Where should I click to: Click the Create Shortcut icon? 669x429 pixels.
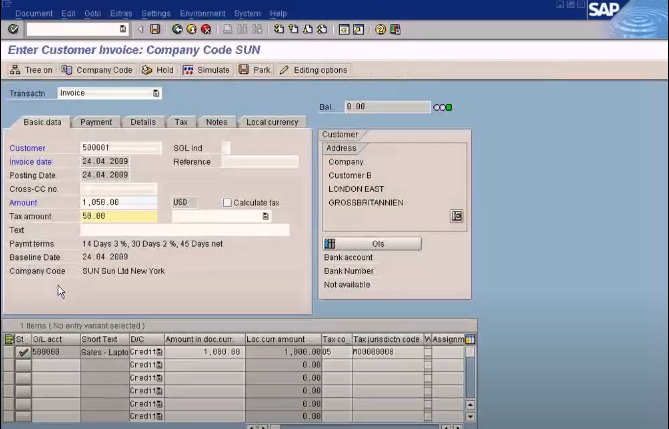pos(358,29)
